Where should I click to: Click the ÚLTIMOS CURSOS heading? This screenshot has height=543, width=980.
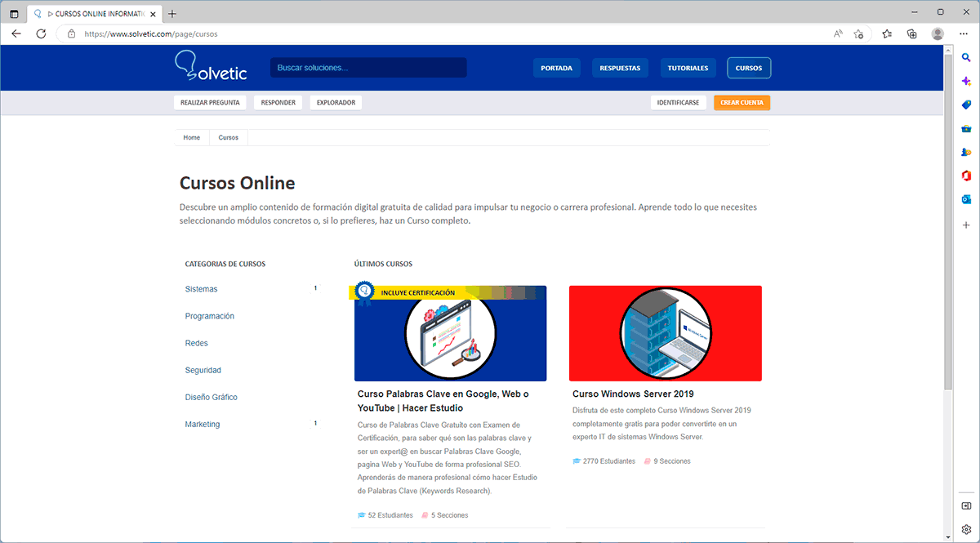pyautogui.click(x=383, y=264)
